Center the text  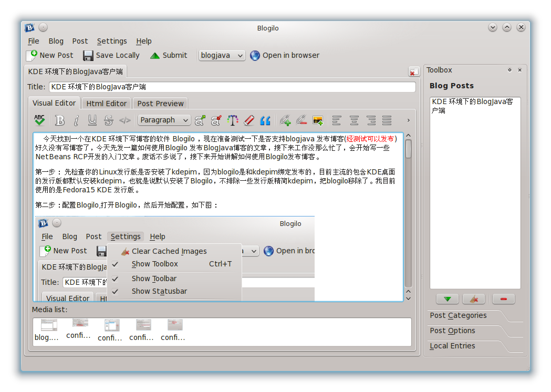pos(354,120)
